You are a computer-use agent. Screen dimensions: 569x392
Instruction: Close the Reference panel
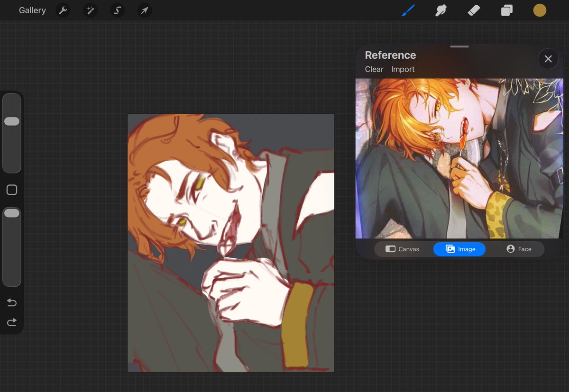click(x=548, y=59)
